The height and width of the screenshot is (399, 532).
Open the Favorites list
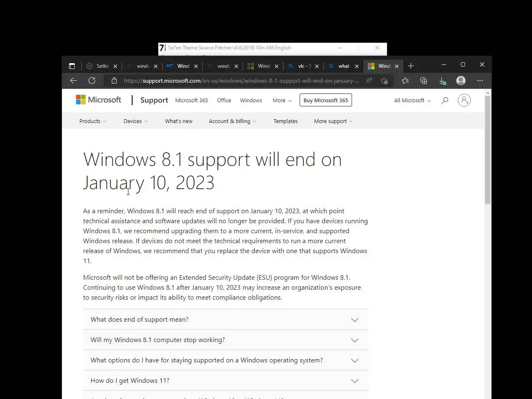pyautogui.click(x=405, y=81)
